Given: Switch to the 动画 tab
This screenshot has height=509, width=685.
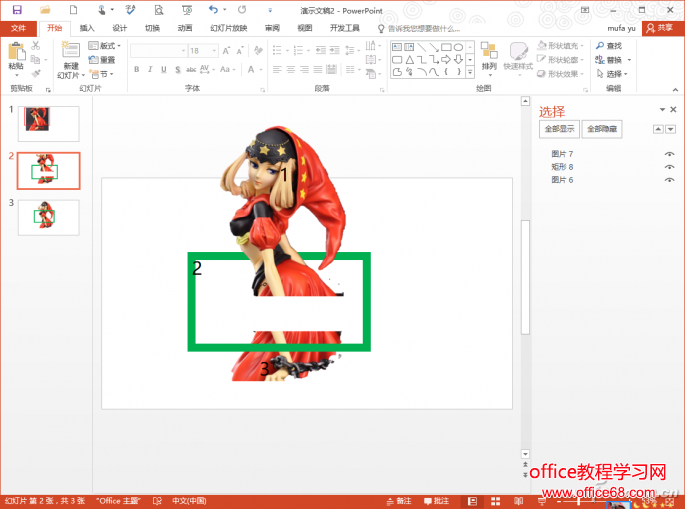Looking at the screenshot, I should point(185,28).
